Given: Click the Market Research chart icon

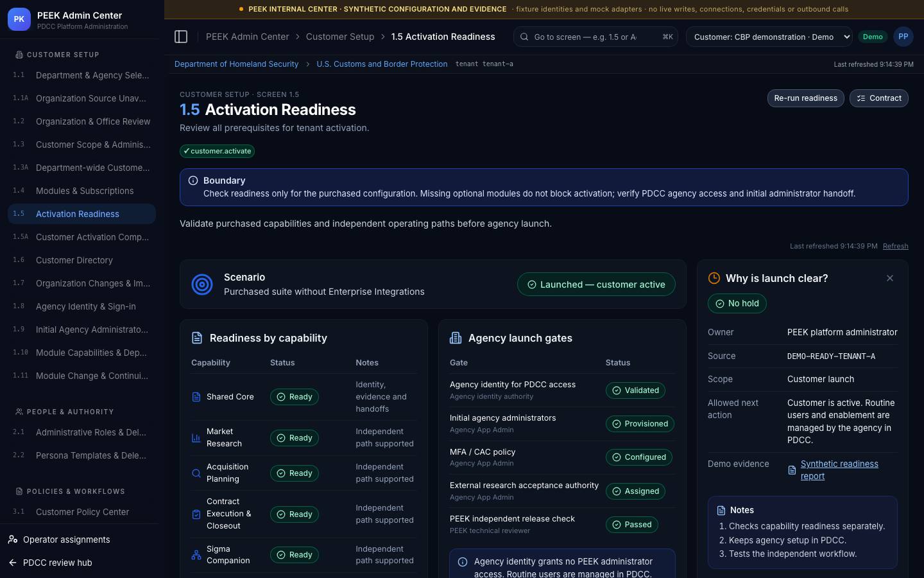Looking at the screenshot, I should pos(196,438).
